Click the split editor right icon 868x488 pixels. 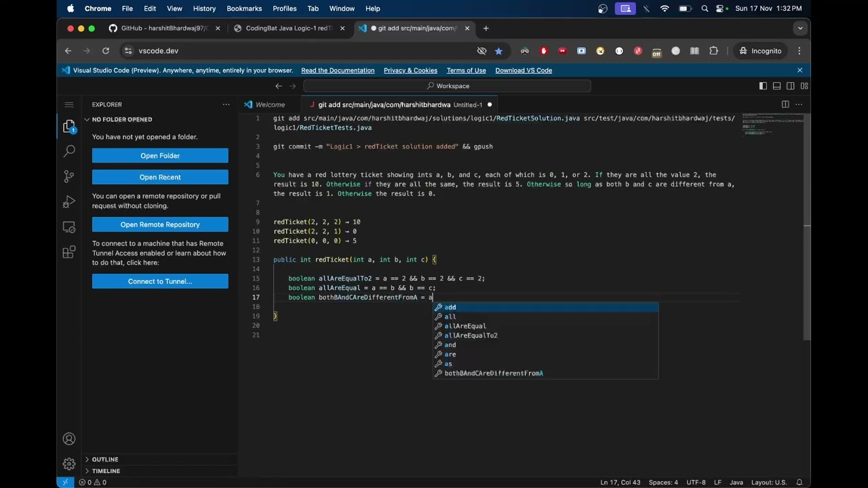785,104
